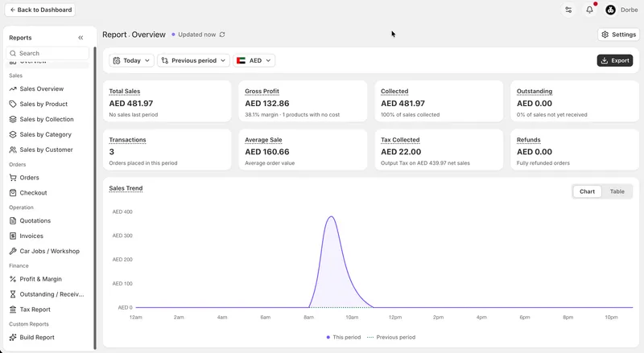Screen dimensions: 644x353
Task: Click the sidebar vertical scrollbar
Action: click(x=95, y=199)
